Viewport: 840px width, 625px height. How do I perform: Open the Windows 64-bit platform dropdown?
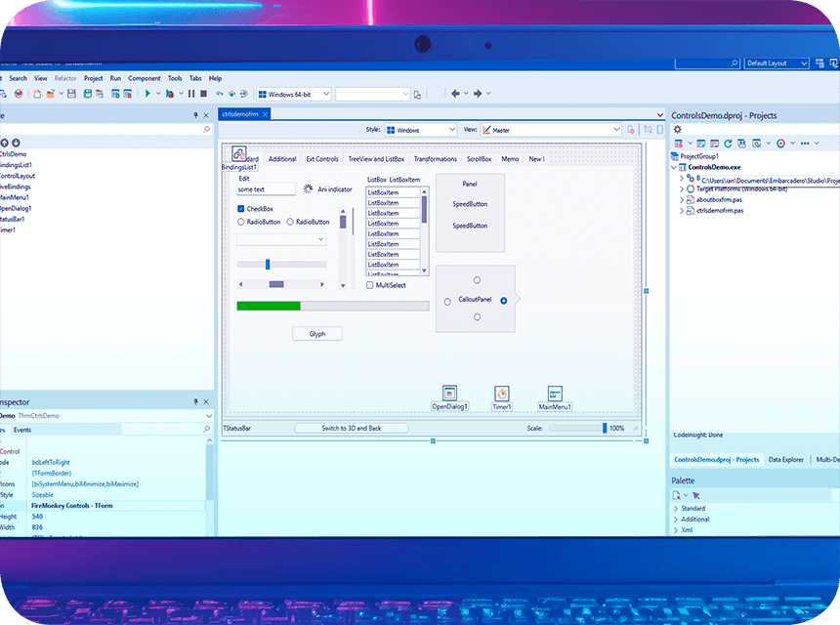294,95
